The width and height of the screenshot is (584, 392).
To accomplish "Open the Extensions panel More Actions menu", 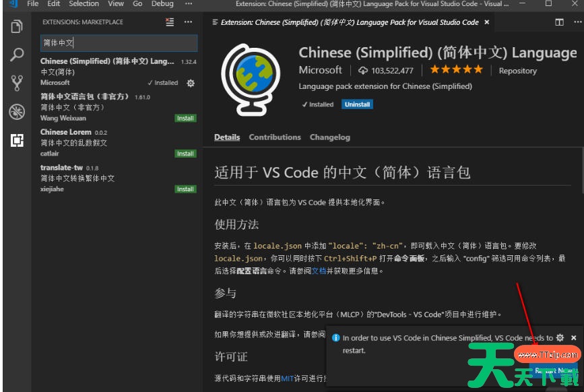I will pyautogui.click(x=187, y=22).
